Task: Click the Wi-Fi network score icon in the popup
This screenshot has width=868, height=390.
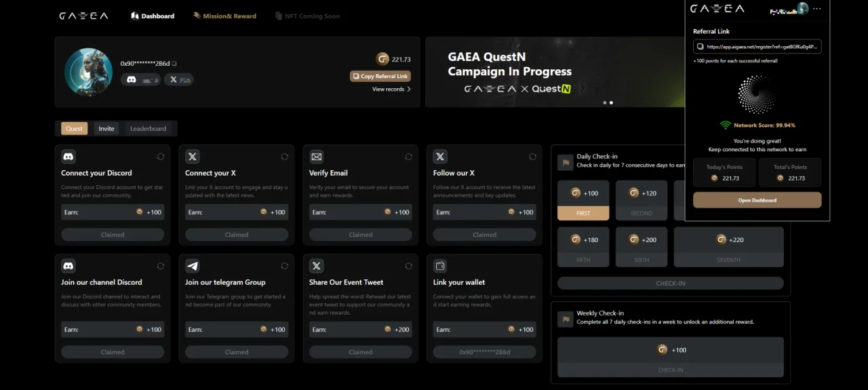Action: pyautogui.click(x=725, y=125)
